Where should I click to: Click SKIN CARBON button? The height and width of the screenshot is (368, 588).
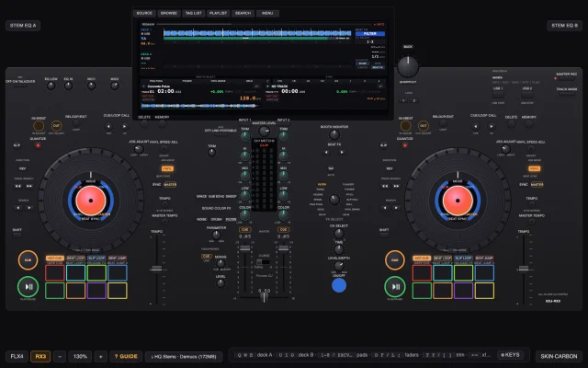tap(559, 356)
